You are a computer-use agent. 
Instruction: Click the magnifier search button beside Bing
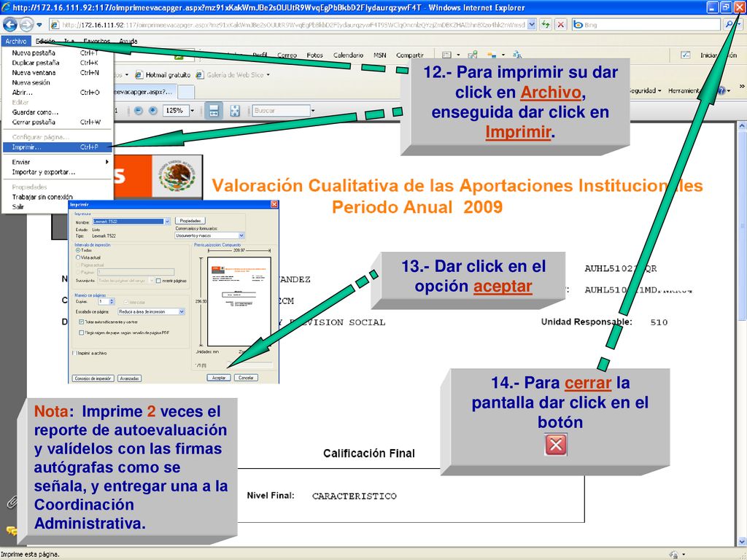(x=729, y=24)
